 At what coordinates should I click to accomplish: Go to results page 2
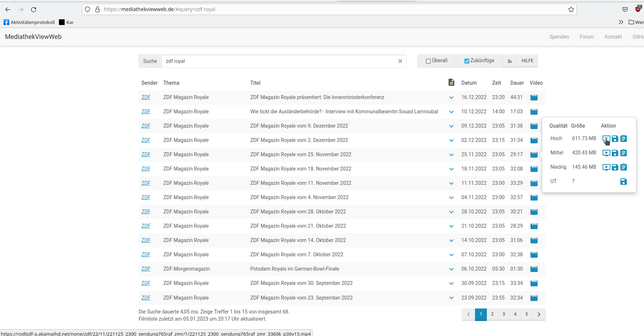click(492, 314)
